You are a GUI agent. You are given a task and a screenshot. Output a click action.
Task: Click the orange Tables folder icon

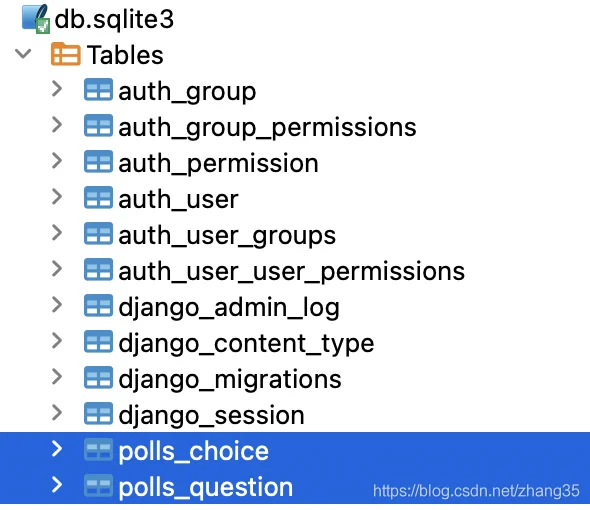tap(65, 54)
